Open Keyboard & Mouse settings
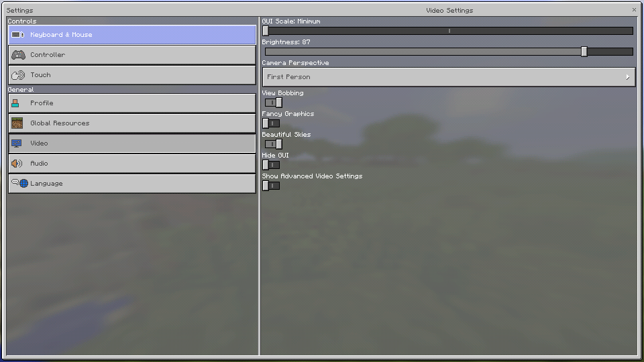The height and width of the screenshot is (362, 644). tap(132, 35)
